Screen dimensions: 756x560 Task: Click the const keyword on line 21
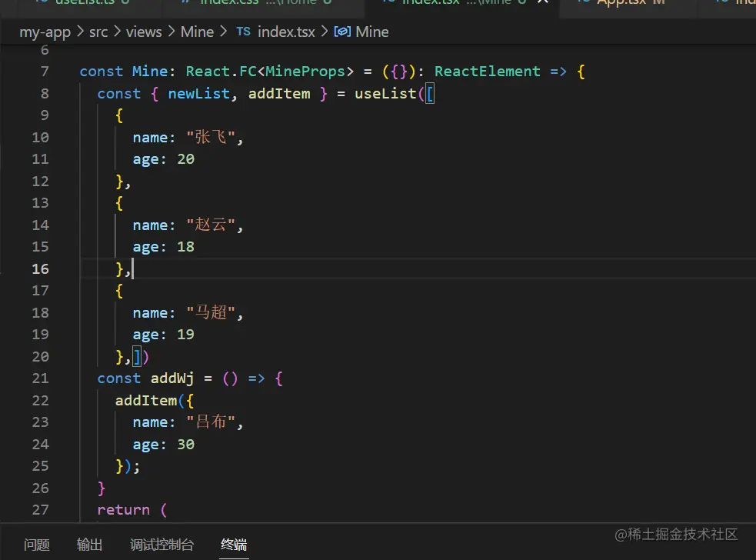[x=119, y=378]
